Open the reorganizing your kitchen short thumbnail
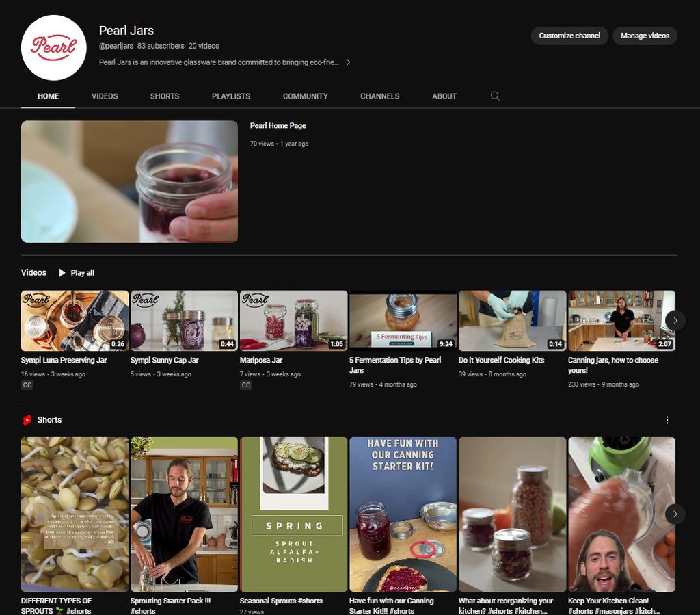 pos(512,514)
